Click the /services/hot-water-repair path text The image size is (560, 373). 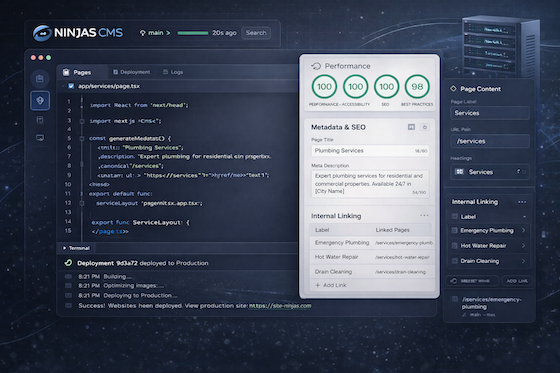tap(402, 257)
